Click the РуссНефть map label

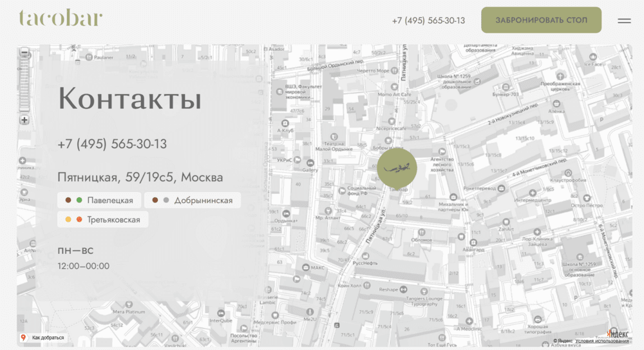[x=365, y=263]
